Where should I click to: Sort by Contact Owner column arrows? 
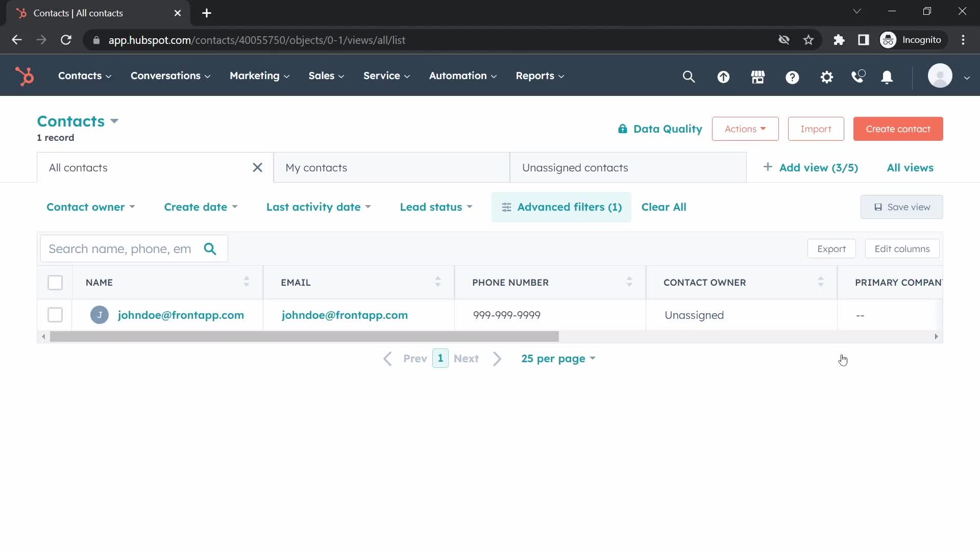[x=821, y=282]
